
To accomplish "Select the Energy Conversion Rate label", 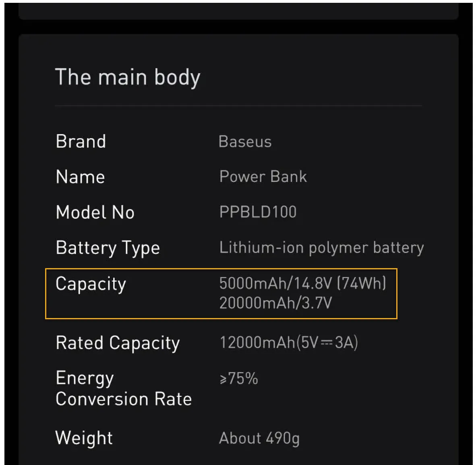I will [123, 389].
